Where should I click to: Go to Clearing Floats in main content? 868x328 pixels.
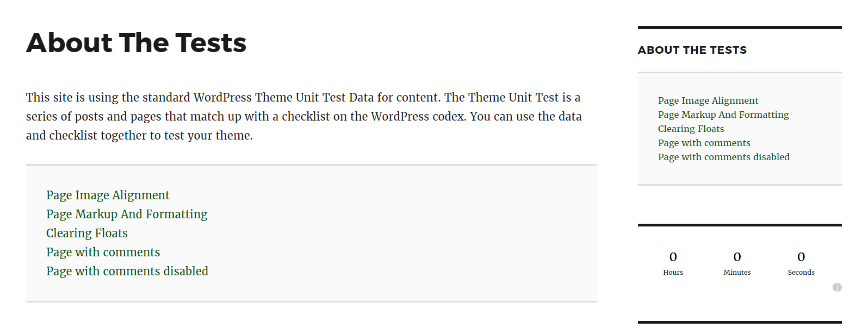(x=87, y=233)
